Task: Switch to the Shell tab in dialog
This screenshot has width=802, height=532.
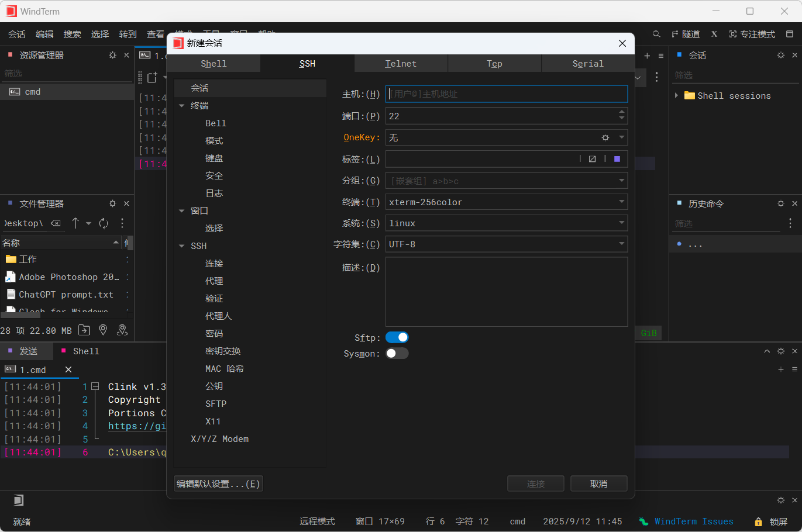Action: pyautogui.click(x=214, y=64)
